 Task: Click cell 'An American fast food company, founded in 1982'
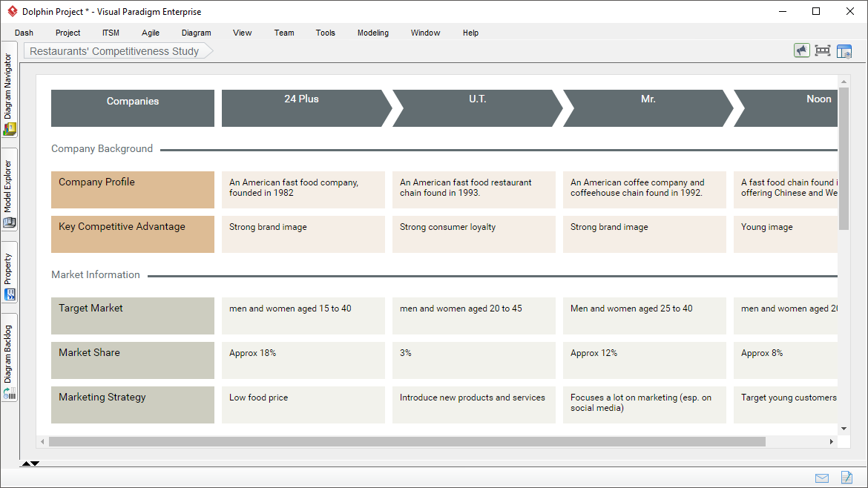(303, 190)
